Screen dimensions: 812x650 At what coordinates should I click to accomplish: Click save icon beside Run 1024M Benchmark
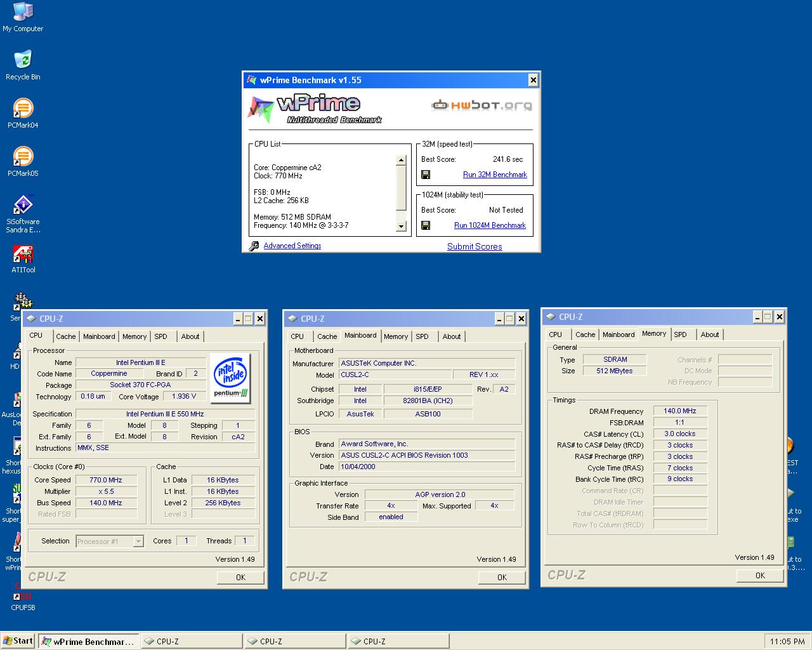pos(426,225)
